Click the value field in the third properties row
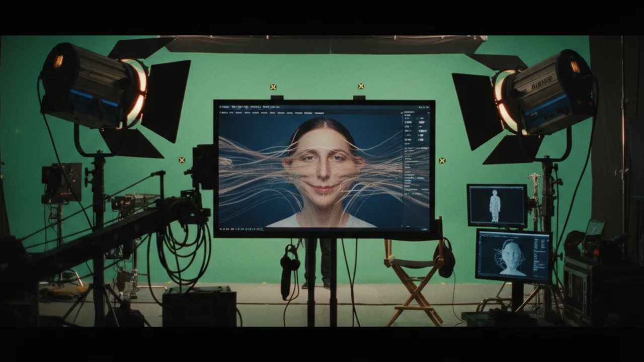 pyautogui.click(x=420, y=127)
